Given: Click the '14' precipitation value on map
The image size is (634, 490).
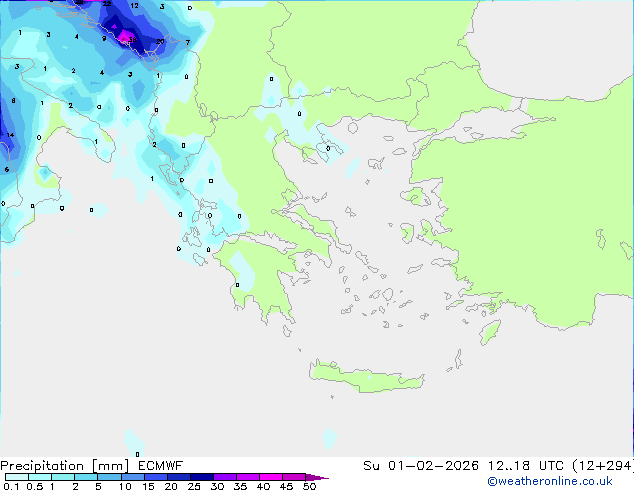Looking at the screenshot, I should coord(10,135).
